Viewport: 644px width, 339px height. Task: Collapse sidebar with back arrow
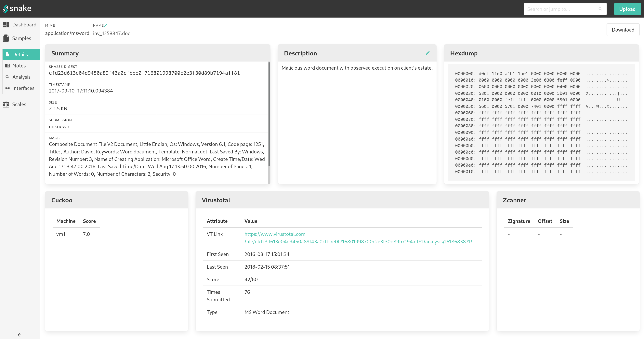point(19,334)
